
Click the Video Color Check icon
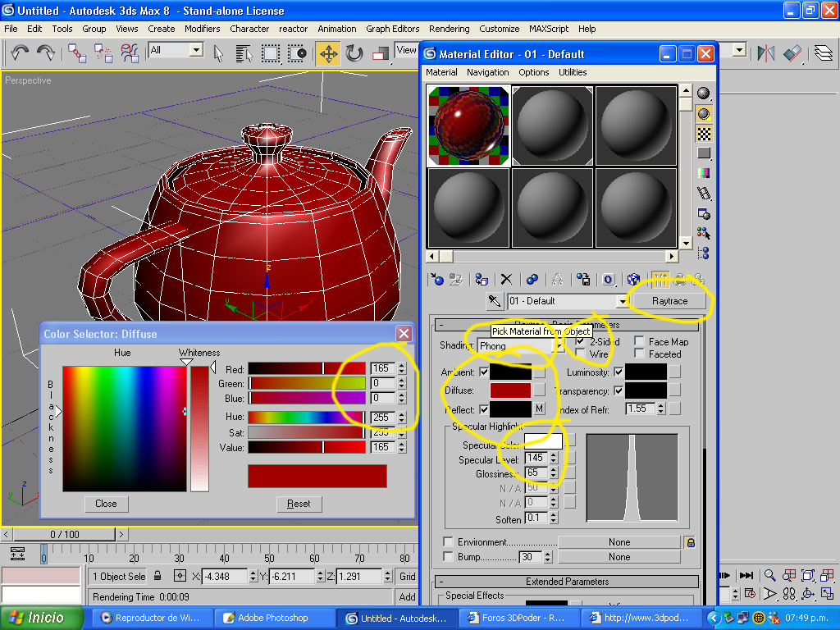[x=703, y=173]
